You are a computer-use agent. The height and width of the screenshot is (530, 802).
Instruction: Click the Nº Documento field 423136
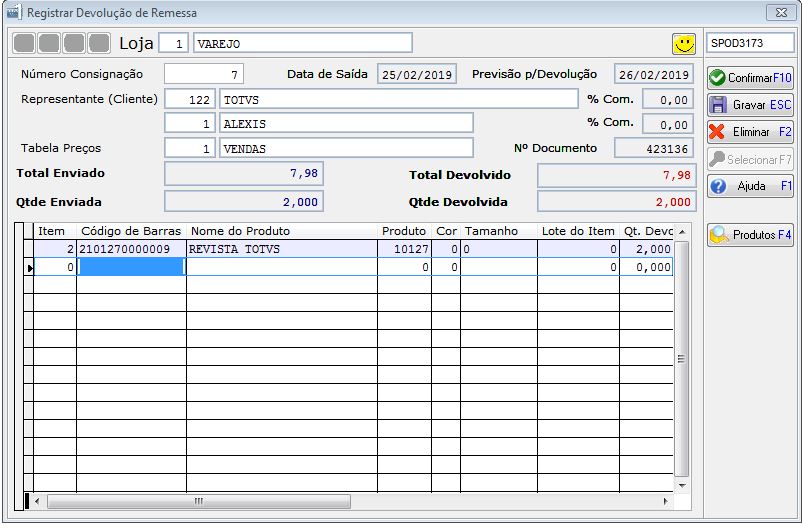pos(654,148)
